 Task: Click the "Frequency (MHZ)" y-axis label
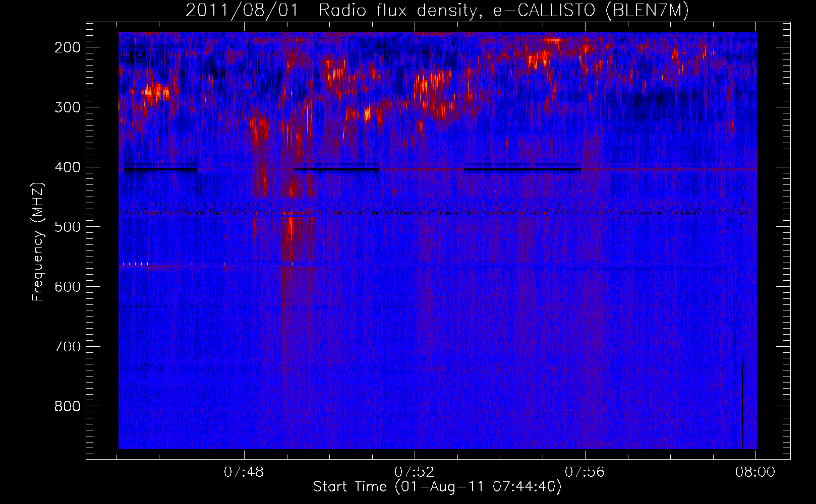point(38,242)
